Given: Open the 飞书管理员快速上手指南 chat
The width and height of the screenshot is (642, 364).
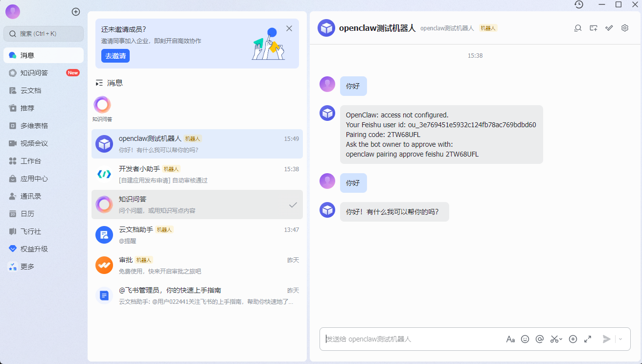Looking at the screenshot, I should pos(197,296).
